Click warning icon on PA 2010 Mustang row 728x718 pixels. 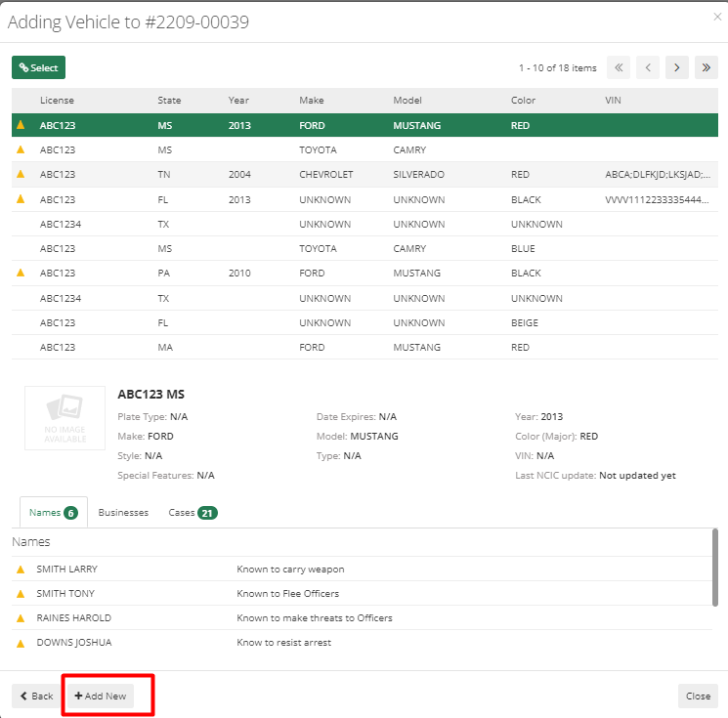coord(21,273)
